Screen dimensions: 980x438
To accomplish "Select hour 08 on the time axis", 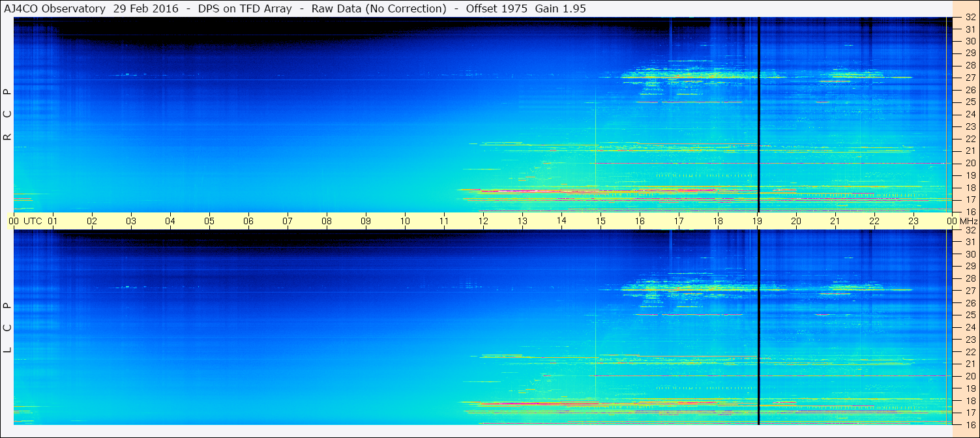I will [x=327, y=221].
